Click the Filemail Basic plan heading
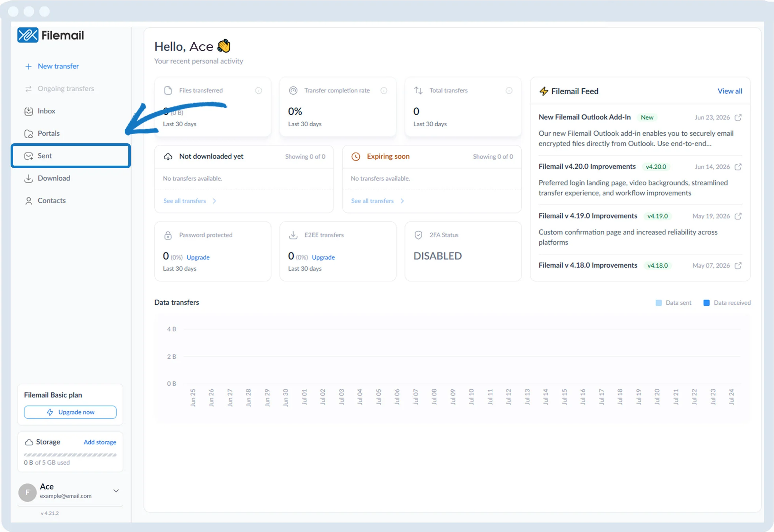 coord(53,395)
